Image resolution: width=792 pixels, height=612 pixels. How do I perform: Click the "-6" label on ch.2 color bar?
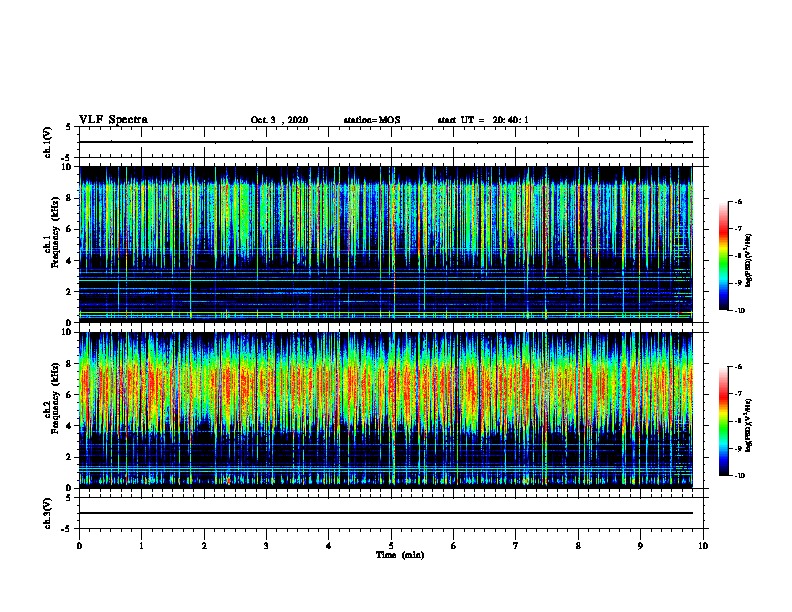pos(738,367)
